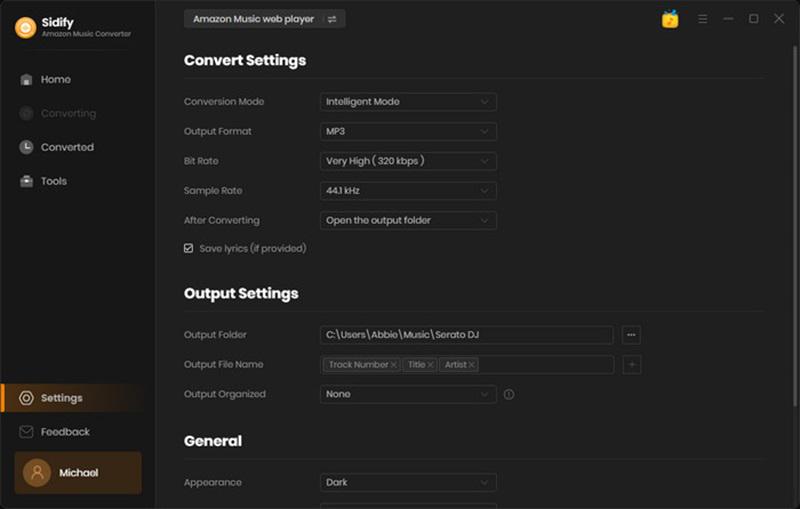800x509 pixels.
Task: Click the swap source arrows icon
Action: 332,19
